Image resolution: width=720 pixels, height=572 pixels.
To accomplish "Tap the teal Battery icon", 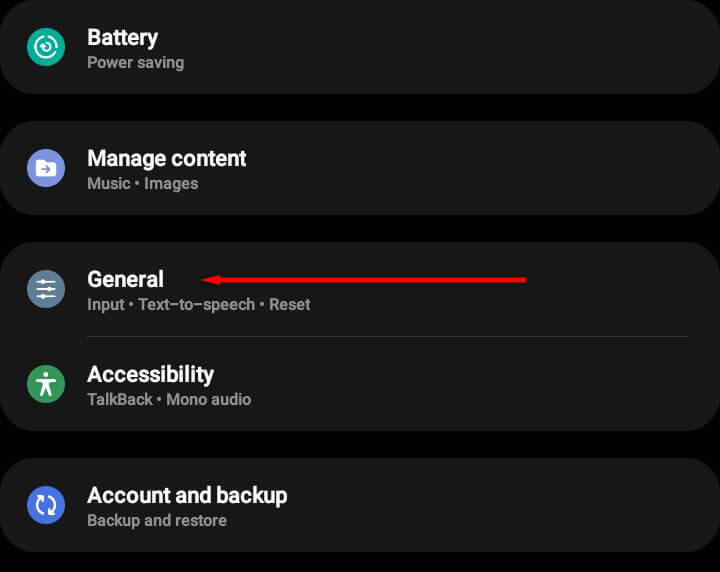I will click(46, 46).
